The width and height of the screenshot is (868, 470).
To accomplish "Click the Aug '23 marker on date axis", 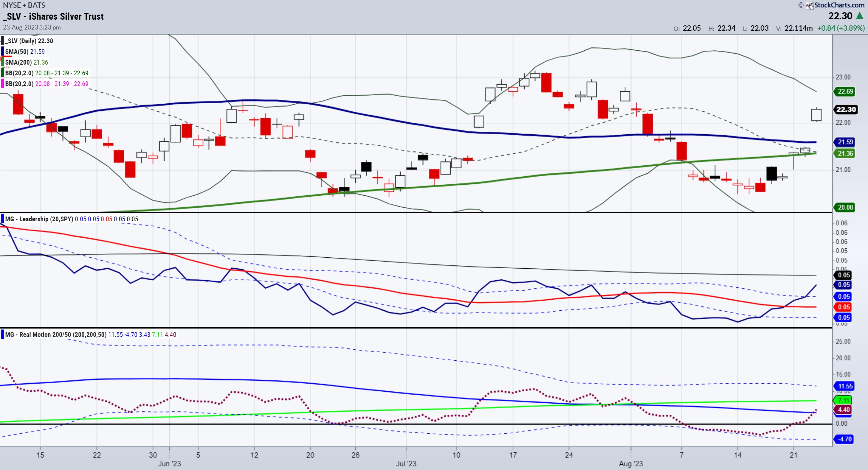I will tap(631, 464).
